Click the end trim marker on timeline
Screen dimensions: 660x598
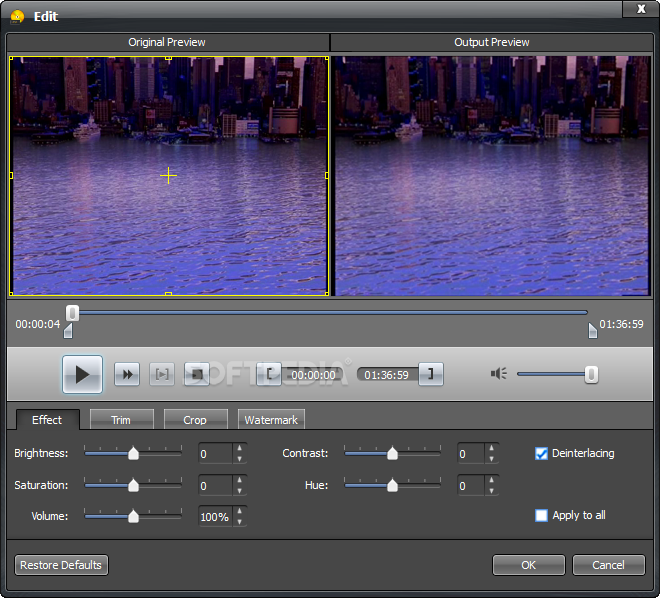click(592, 330)
